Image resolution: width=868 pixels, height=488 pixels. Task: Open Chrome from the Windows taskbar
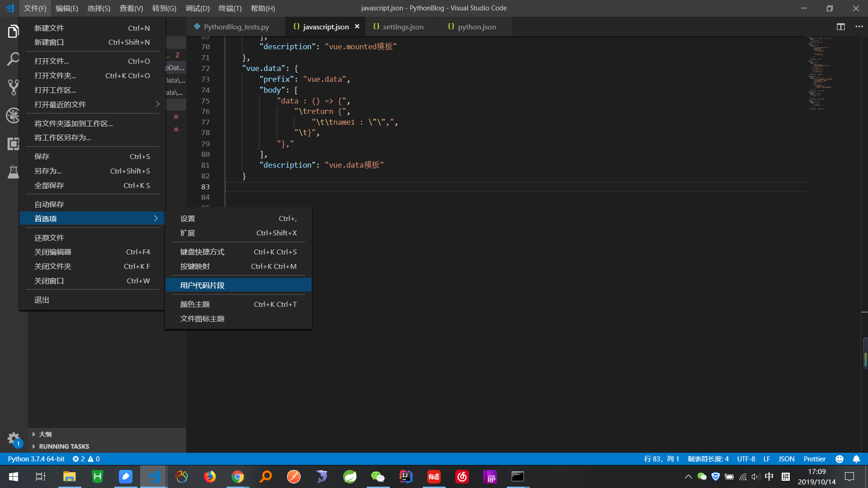[237, 477]
